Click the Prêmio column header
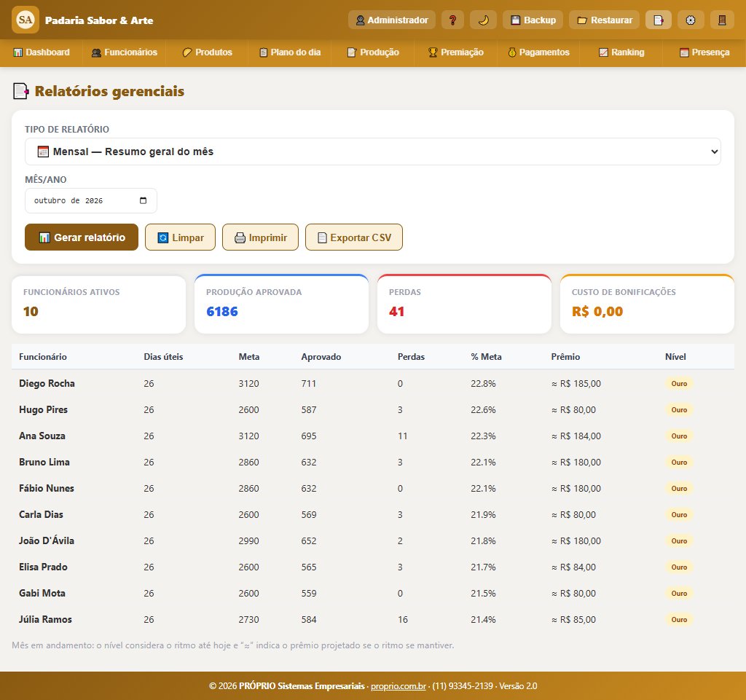The height and width of the screenshot is (700, 746). [565, 357]
